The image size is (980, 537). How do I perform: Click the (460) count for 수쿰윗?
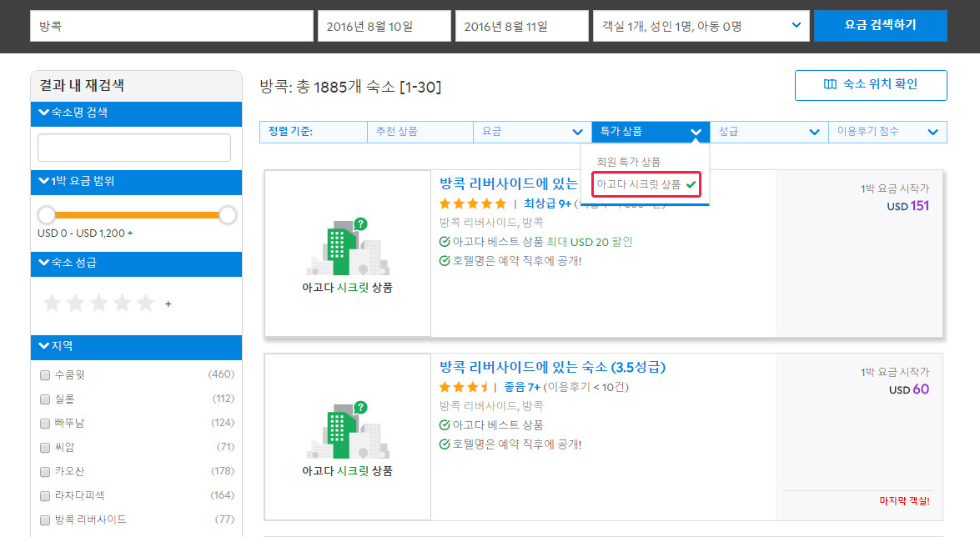[221, 374]
